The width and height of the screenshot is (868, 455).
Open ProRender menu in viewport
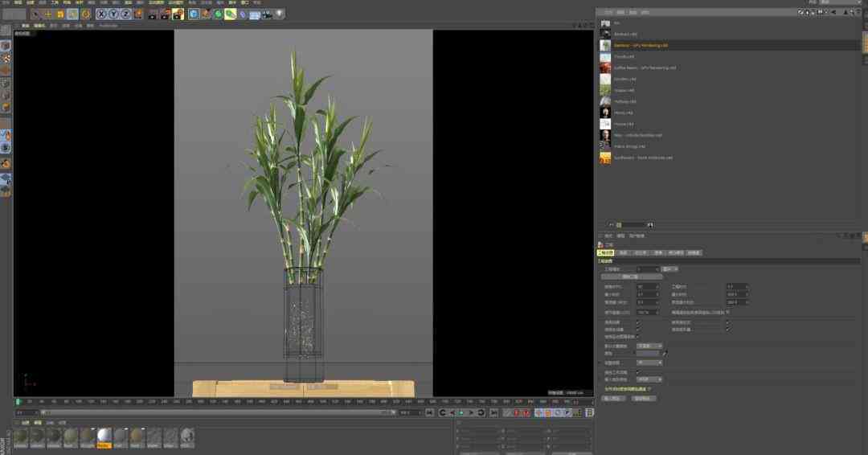coord(108,26)
